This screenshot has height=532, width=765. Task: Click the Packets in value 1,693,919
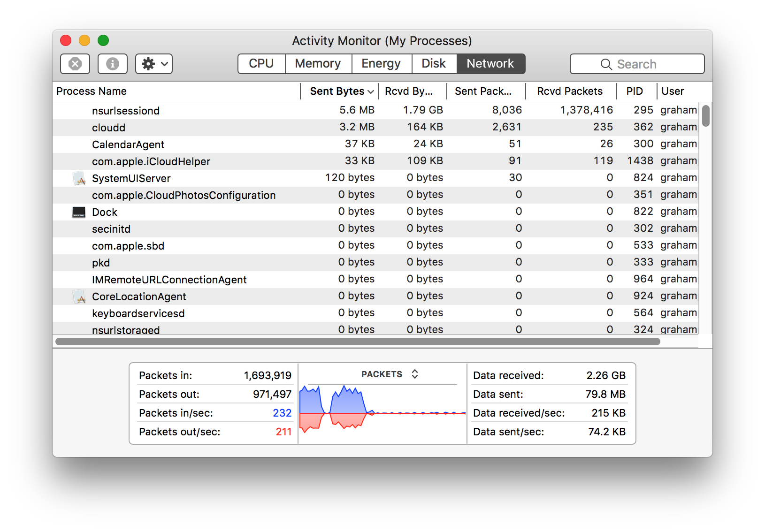click(268, 375)
